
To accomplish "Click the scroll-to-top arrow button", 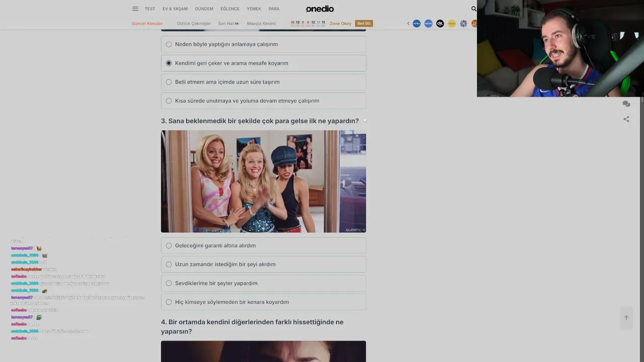I will click(x=626, y=318).
